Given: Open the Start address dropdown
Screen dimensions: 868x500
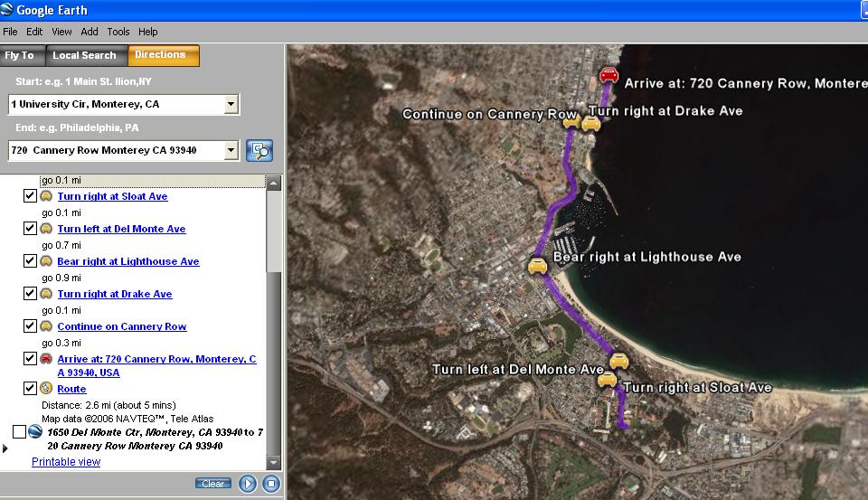Looking at the screenshot, I should 231,105.
